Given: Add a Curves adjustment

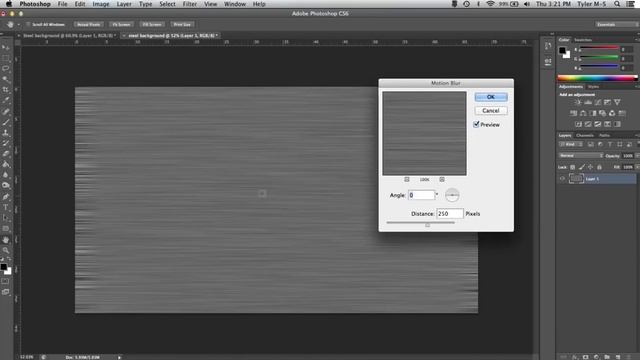Looking at the screenshot, I should click(598, 102).
